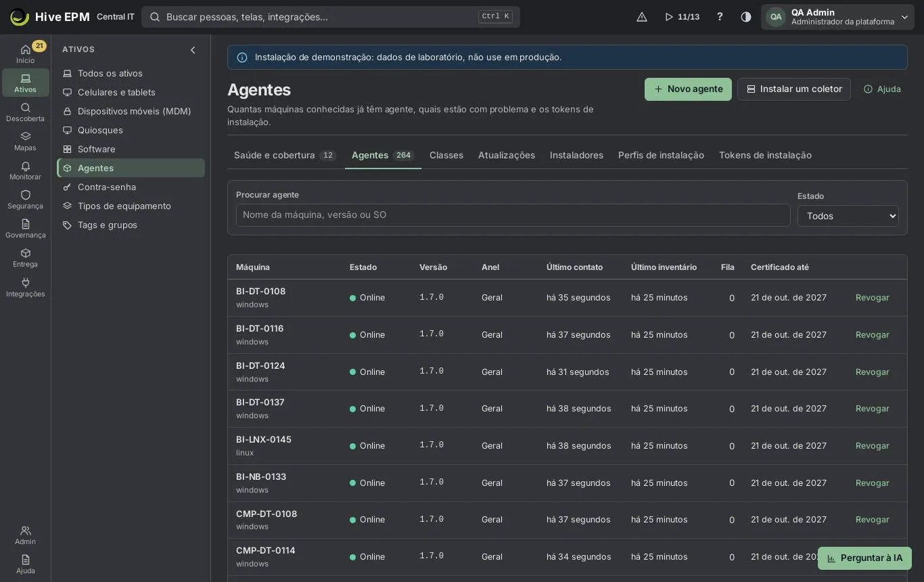Revoke the BI-LNX-0145 agent
Image resolution: width=924 pixels, height=582 pixels.
872,446
